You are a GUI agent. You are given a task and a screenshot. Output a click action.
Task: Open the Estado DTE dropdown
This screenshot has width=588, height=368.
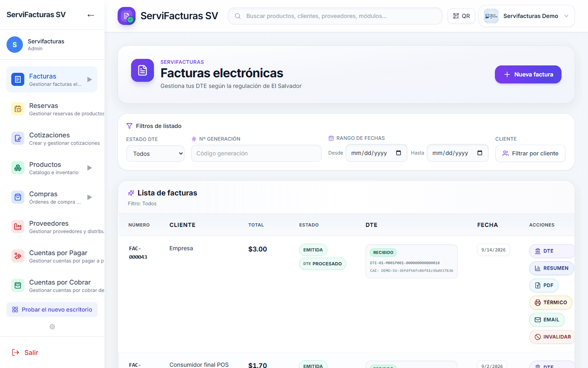[x=155, y=154]
